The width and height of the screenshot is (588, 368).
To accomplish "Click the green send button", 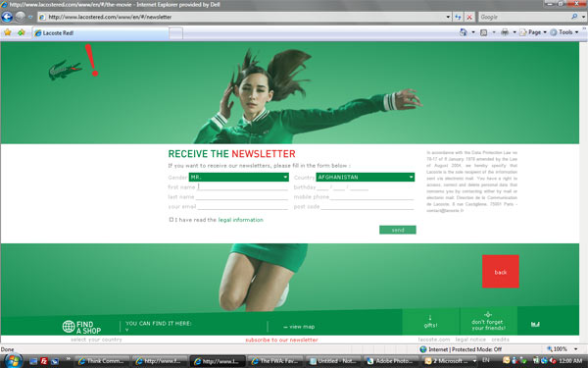I will click(398, 230).
